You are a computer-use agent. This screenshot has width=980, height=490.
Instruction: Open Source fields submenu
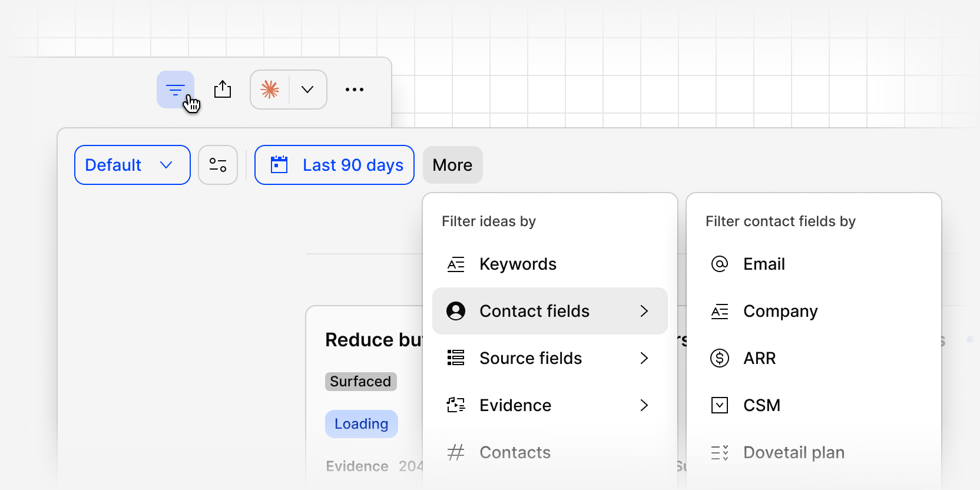tap(550, 358)
